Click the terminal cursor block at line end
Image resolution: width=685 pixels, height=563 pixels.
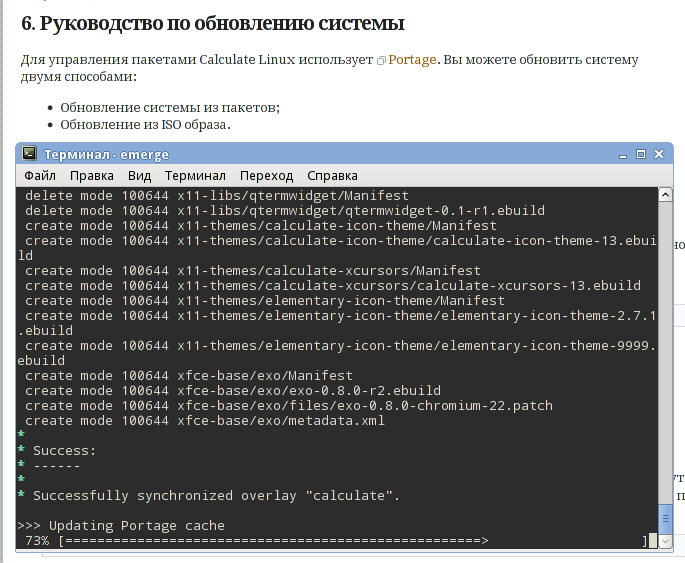click(653, 540)
